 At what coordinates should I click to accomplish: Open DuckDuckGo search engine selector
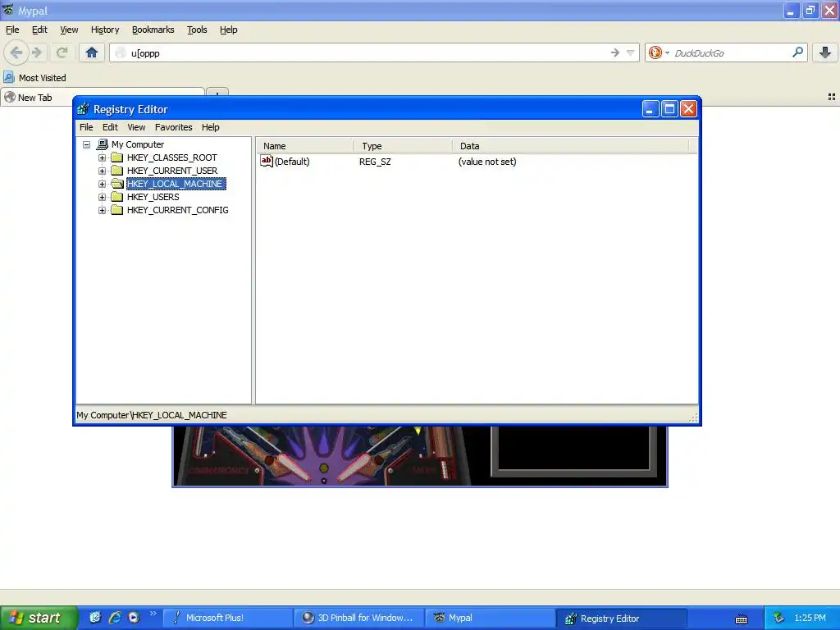(x=659, y=52)
